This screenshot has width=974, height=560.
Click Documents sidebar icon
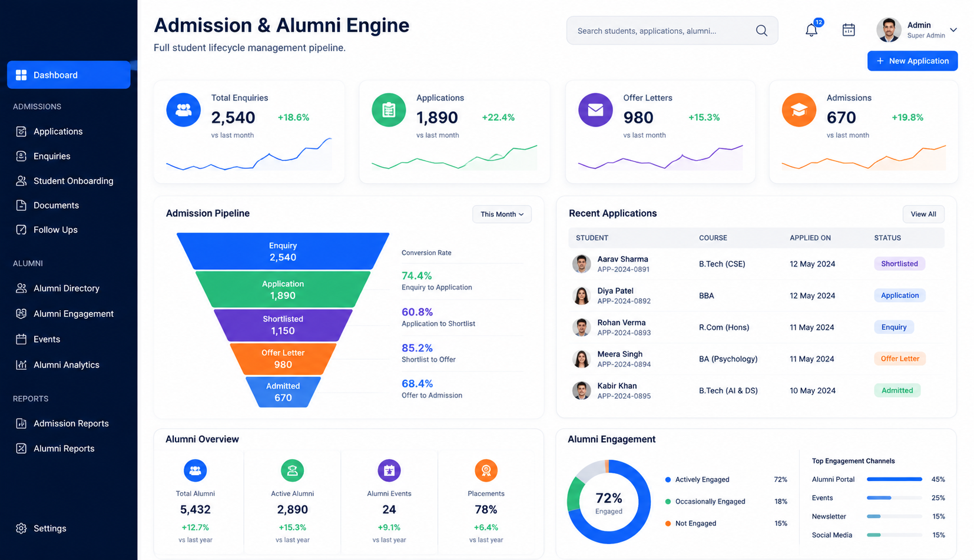[21, 205]
